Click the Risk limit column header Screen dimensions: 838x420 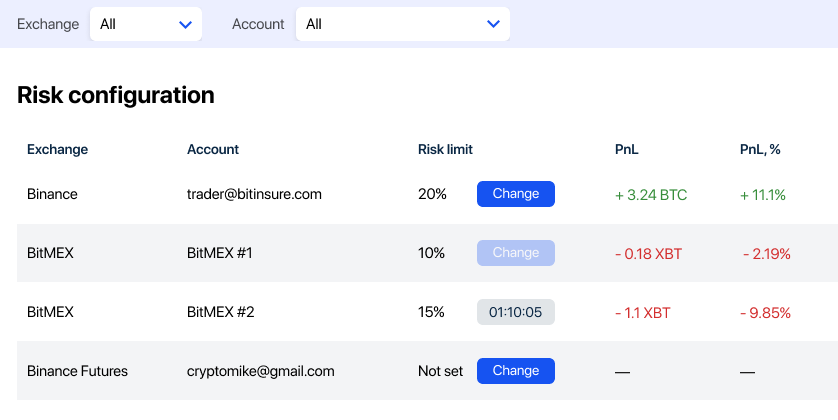pyautogui.click(x=445, y=149)
